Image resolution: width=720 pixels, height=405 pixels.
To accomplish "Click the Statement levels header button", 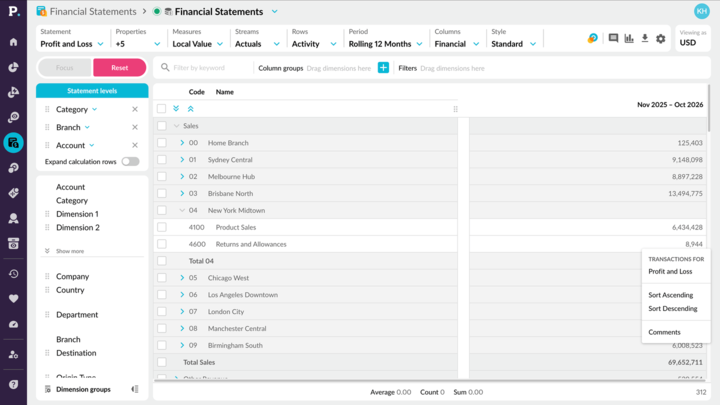I will pyautogui.click(x=92, y=91).
